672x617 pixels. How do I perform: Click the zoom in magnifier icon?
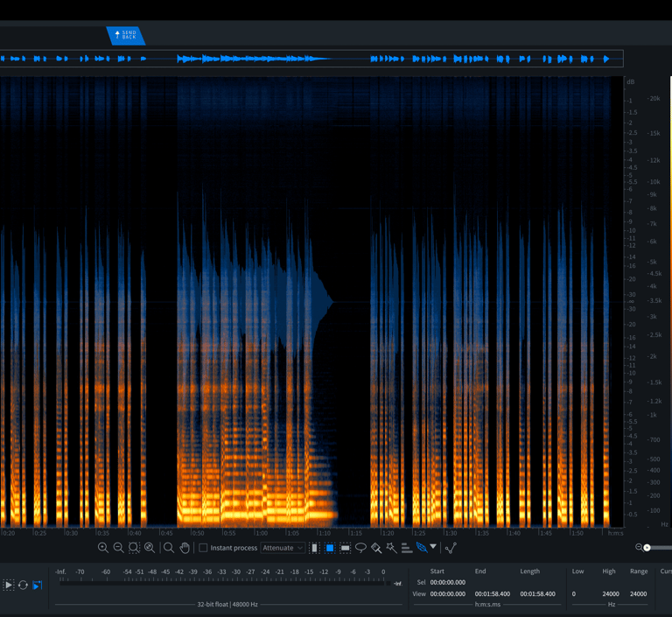[x=103, y=548]
